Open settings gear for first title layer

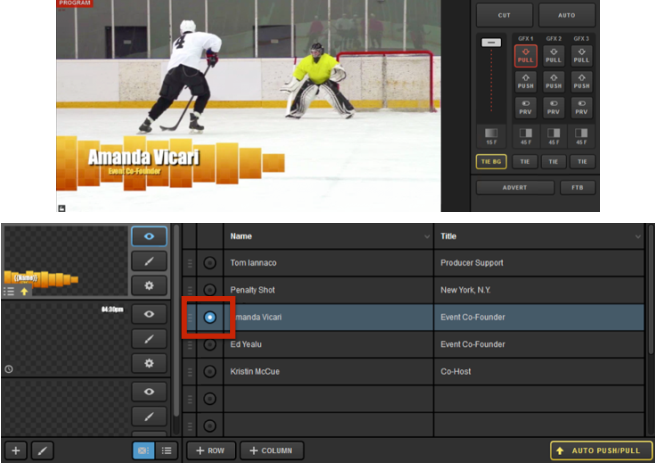tap(150, 287)
